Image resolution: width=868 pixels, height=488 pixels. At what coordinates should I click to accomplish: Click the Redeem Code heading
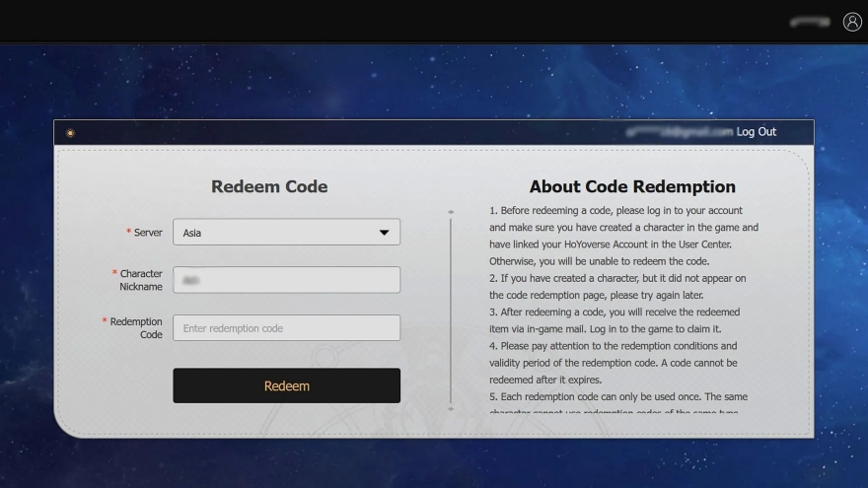point(269,186)
